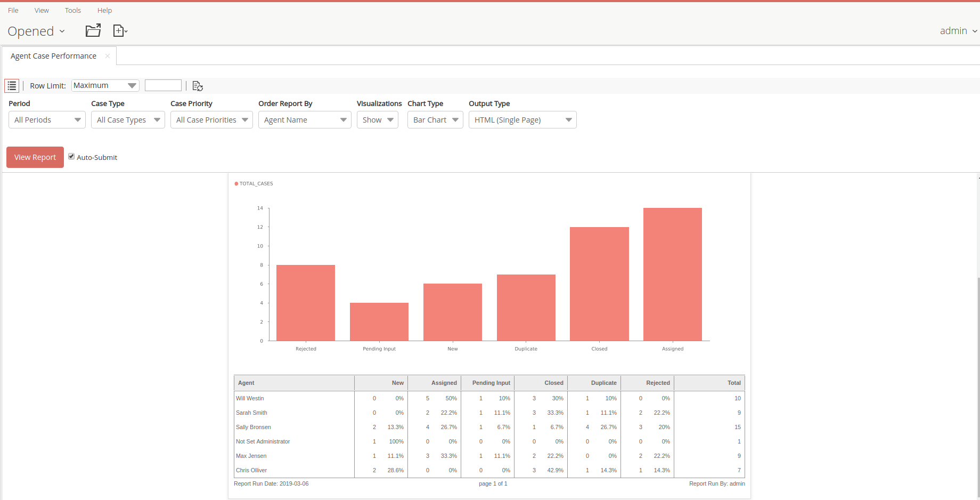Change Chart Type from Bar Chart
This screenshot has width=980, height=500.
435,119
